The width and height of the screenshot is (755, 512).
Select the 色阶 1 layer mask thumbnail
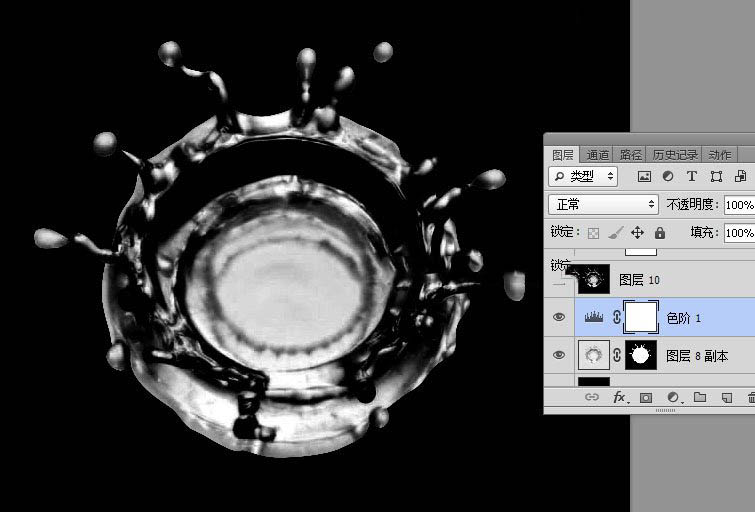tap(640, 317)
